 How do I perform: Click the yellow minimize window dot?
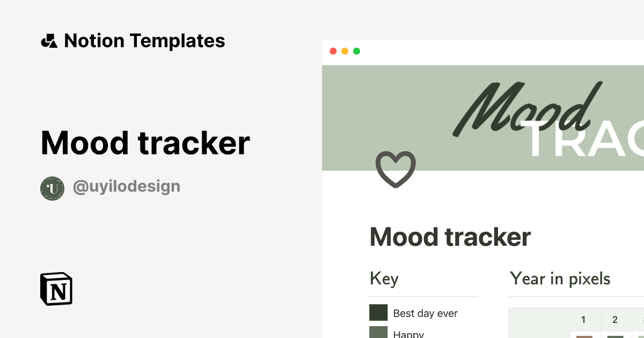(345, 51)
